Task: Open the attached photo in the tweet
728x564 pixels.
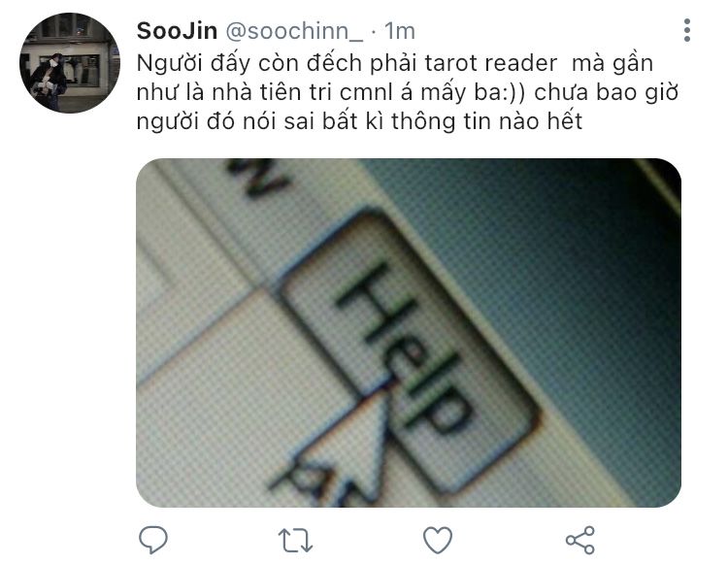Action: [x=409, y=332]
